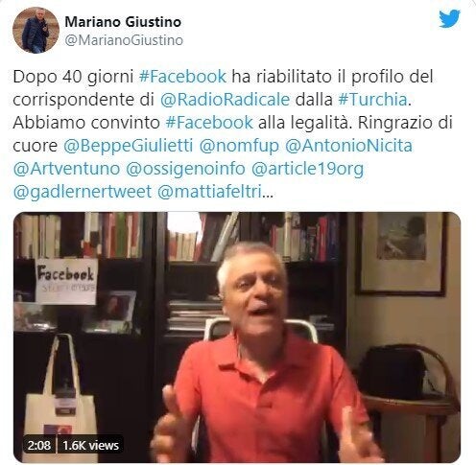476x465 pixels.
Task: Play the embedded tweet video
Action: click(x=237, y=337)
